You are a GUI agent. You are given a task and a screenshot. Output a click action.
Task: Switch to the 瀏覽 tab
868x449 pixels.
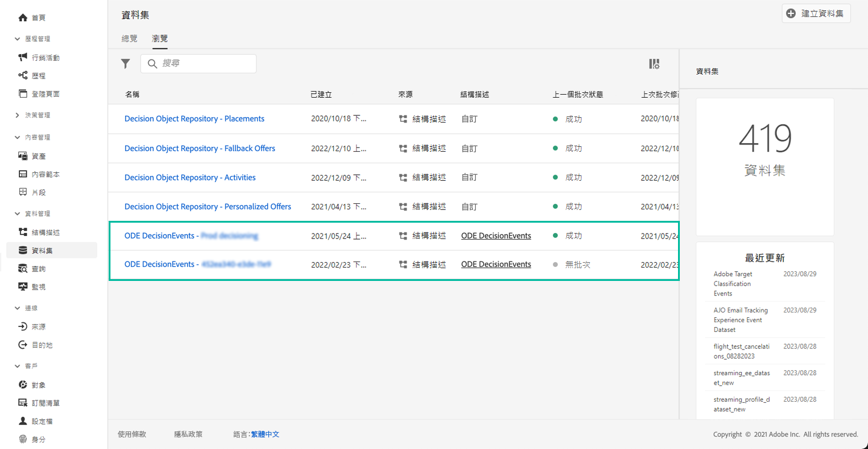(160, 38)
